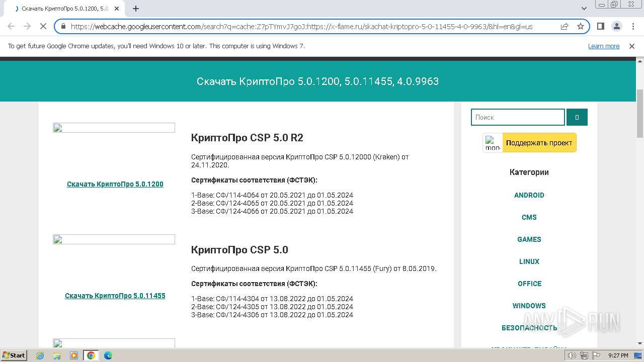Open Microsoft Edge from taskbar
This screenshot has height=362, width=644.
pyautogui.click(x=108, y=355)
